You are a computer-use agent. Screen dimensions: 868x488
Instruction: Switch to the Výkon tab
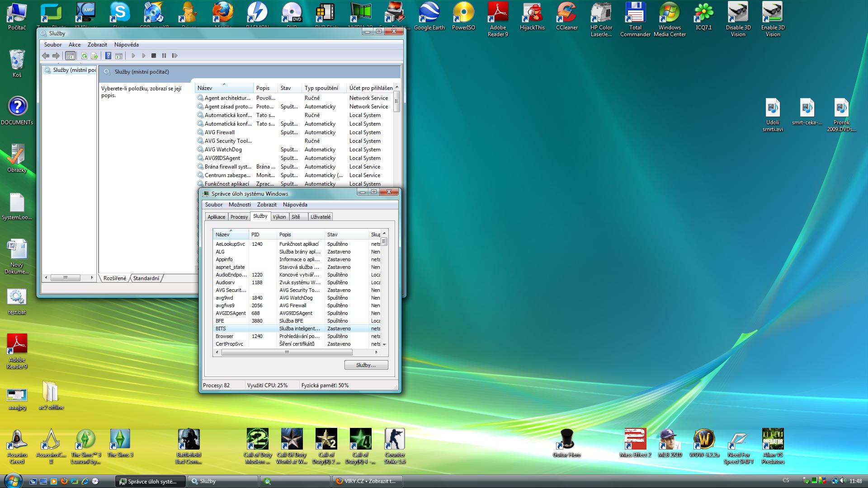279,217
